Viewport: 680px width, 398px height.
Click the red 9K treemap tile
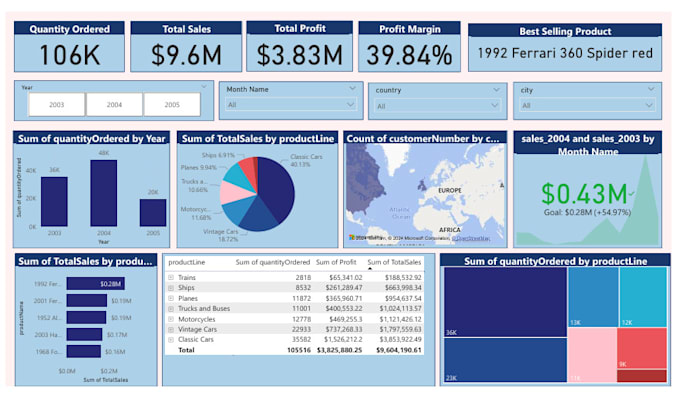click(642, 348)
